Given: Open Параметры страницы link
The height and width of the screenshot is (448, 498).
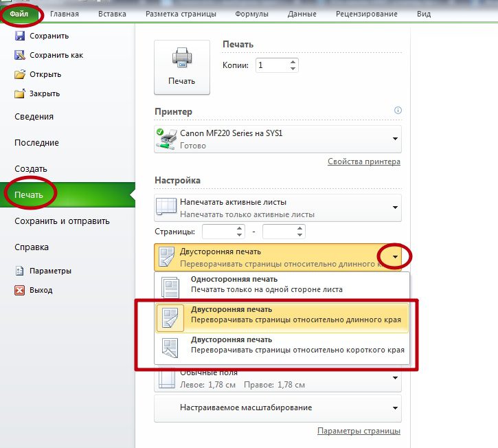Looking at the screenshot, I should [x=359, y=431].
